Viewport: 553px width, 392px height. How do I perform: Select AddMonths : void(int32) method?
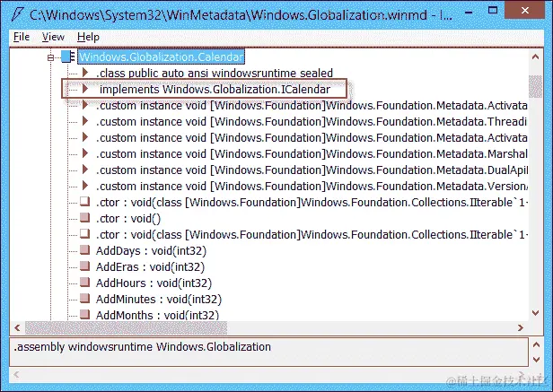tap(157, 315)
